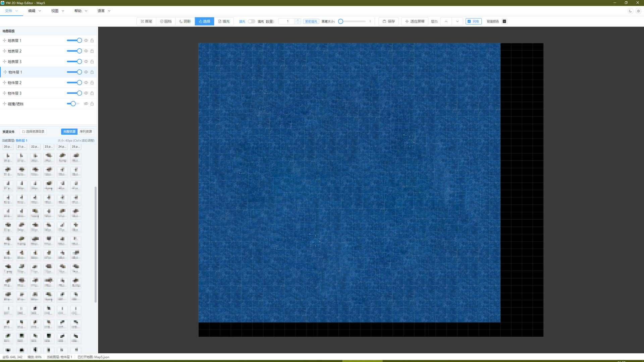Screen dimensions: 644x362
Task: Uncheck the 网格 grid checkbox
Action: pyautogui.click(x=469, y=21)
